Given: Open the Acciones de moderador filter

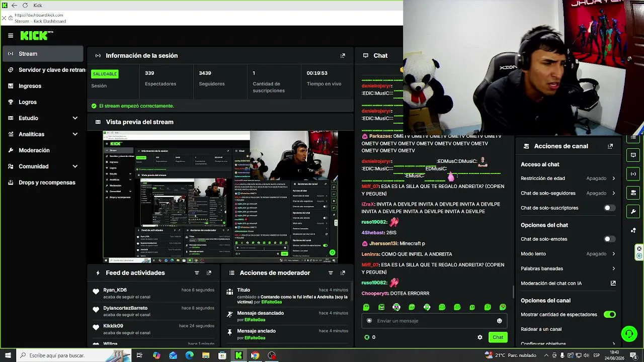Looking at the screenshot, I should click(x=331, y=273).
